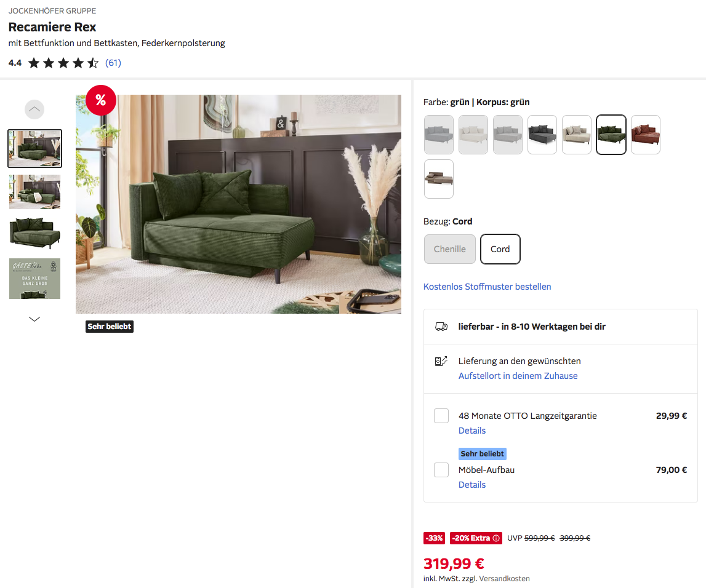Screen dimensions: 706x588
Task: Click the info icon on -20% Extra badge
Action: (x=495, y=538)
